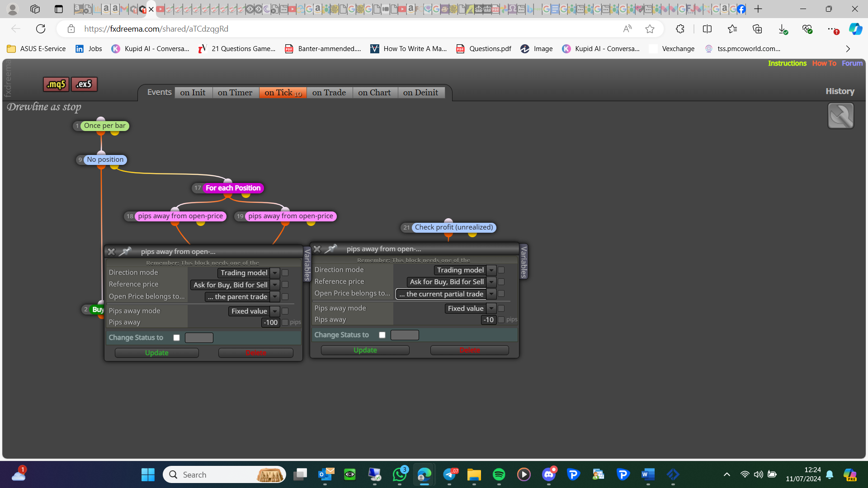Screen dimensions: 868x488
Task: Switch to the on Deinit tab
Action: click(420, 93)
